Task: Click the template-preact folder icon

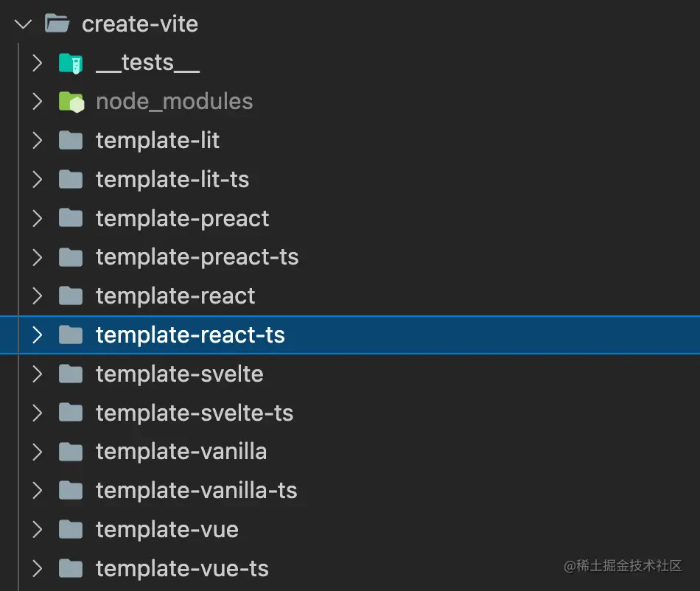Action: (71, 218)
